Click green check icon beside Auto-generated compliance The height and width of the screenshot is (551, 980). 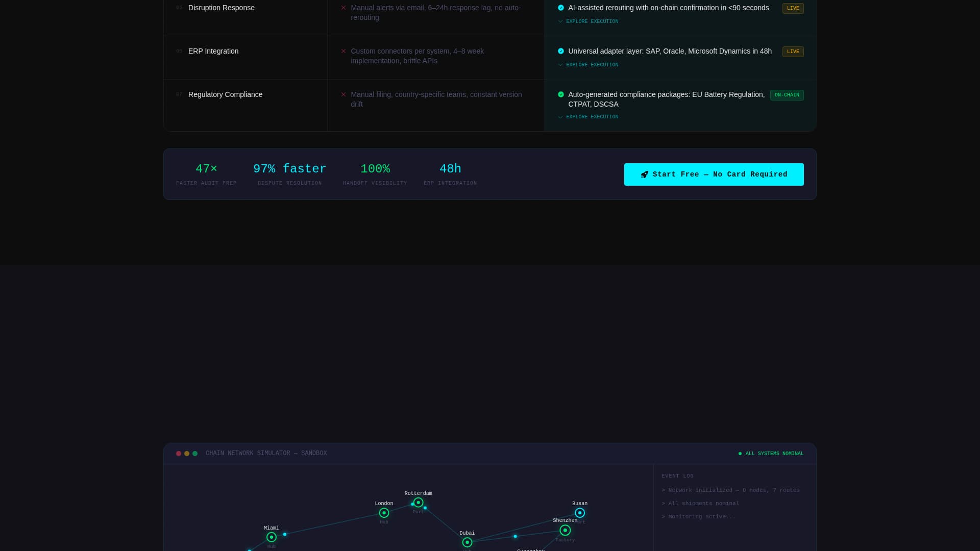click(x=561, y=94)
